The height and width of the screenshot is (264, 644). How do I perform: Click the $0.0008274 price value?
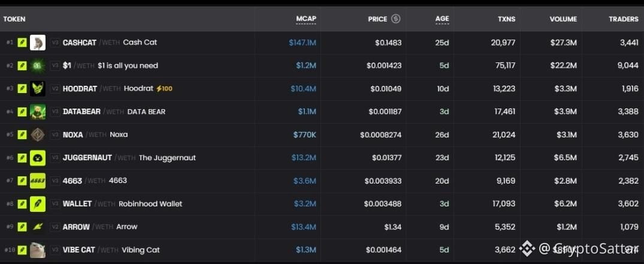[381, 134]
